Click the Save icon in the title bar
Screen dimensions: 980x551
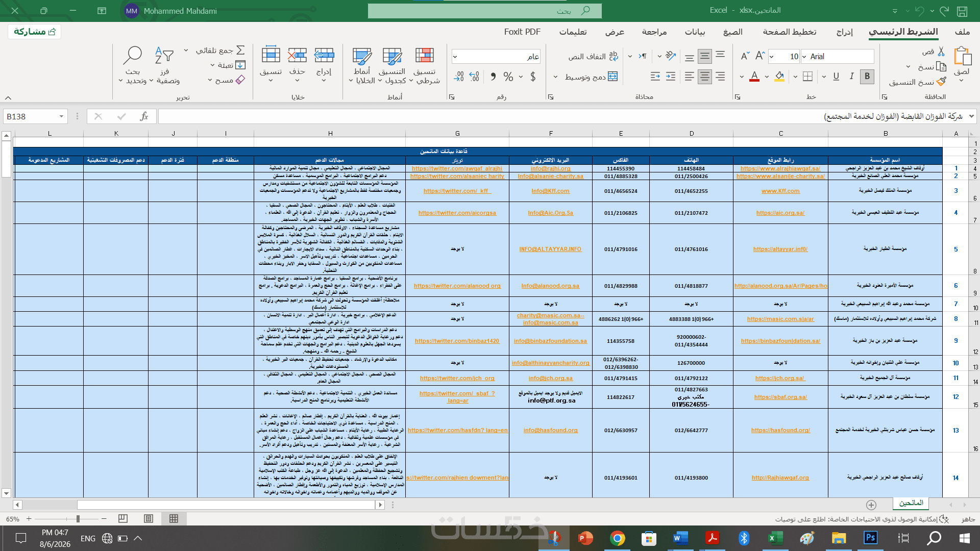coord(962,11)
